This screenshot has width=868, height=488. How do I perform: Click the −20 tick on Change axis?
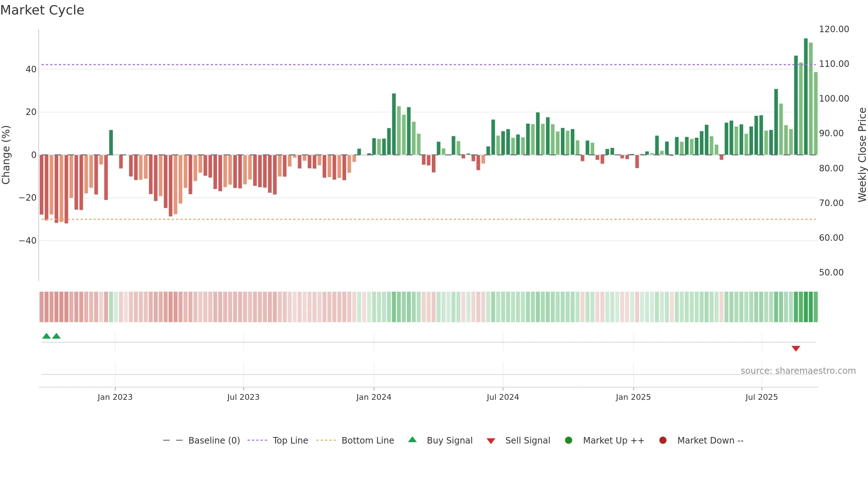[28, 198]
